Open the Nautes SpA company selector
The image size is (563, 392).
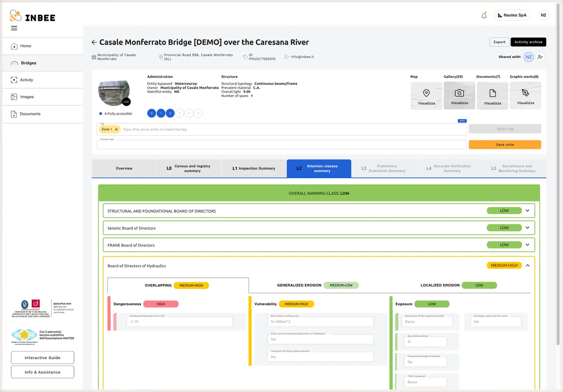512,15
